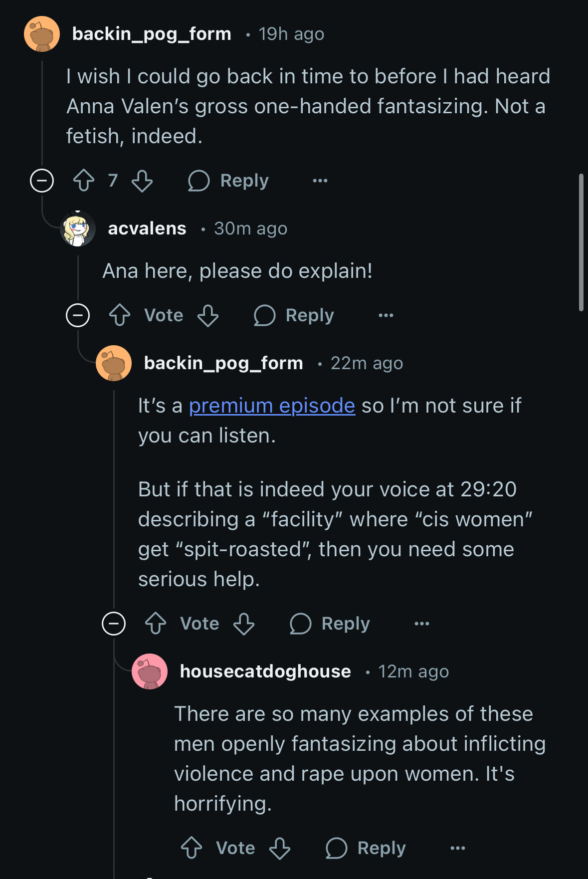Collapse acvalens's comment thread
This screenshot has height=879, width=588.
click(x=78, y=315)
